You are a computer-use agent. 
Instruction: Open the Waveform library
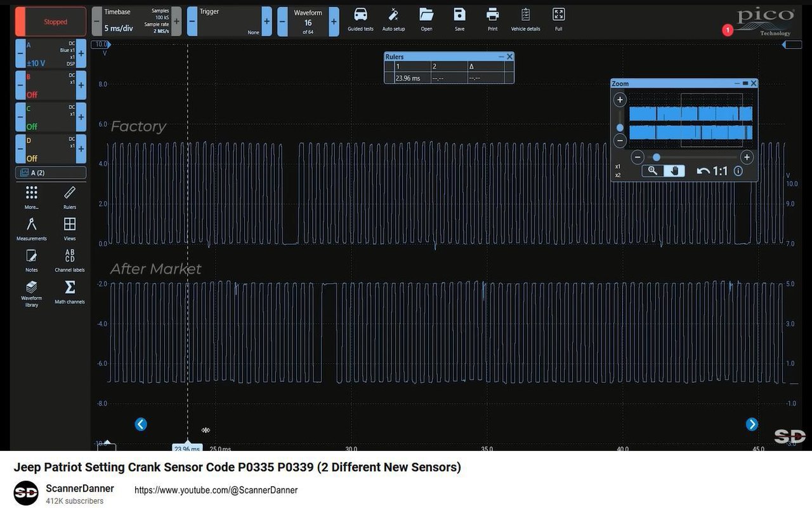pyautogui.click(x=32, y=294)
